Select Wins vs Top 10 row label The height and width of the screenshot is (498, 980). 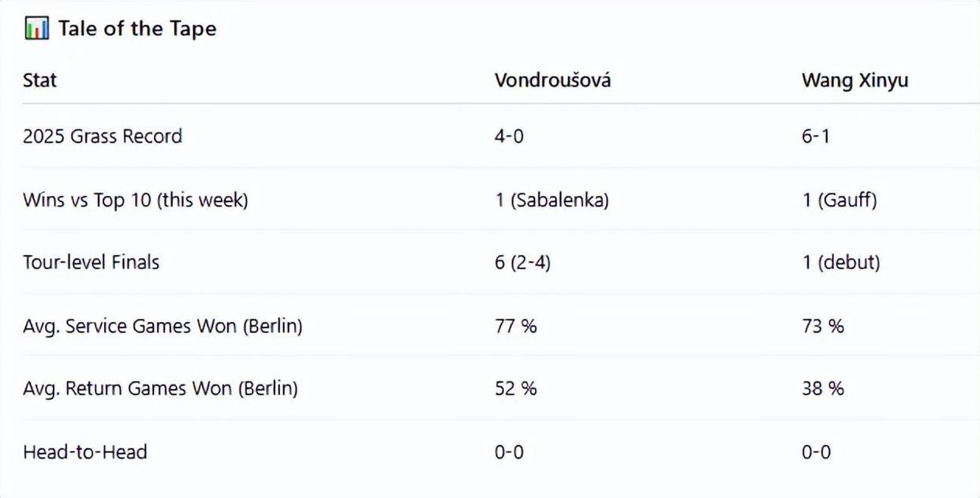pos(136,200)
